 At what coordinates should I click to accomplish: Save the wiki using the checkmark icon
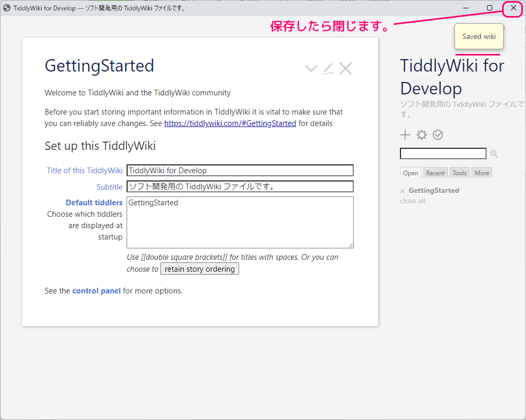pyautogui.click(x=438, y=134)
